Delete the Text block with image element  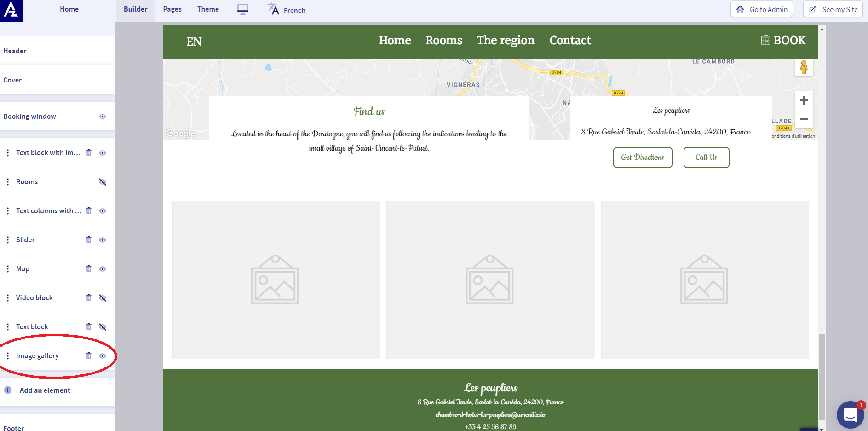tap(89, 152)
